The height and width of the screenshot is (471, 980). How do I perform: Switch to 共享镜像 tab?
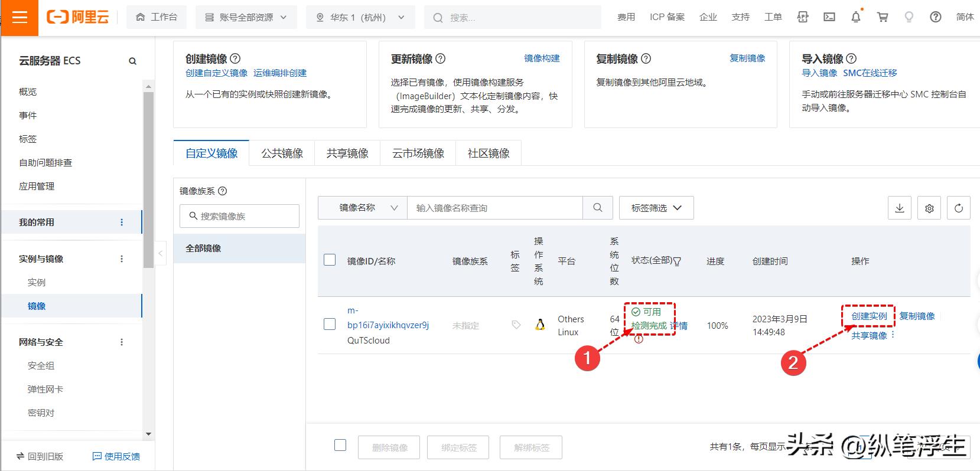(347, 153)
